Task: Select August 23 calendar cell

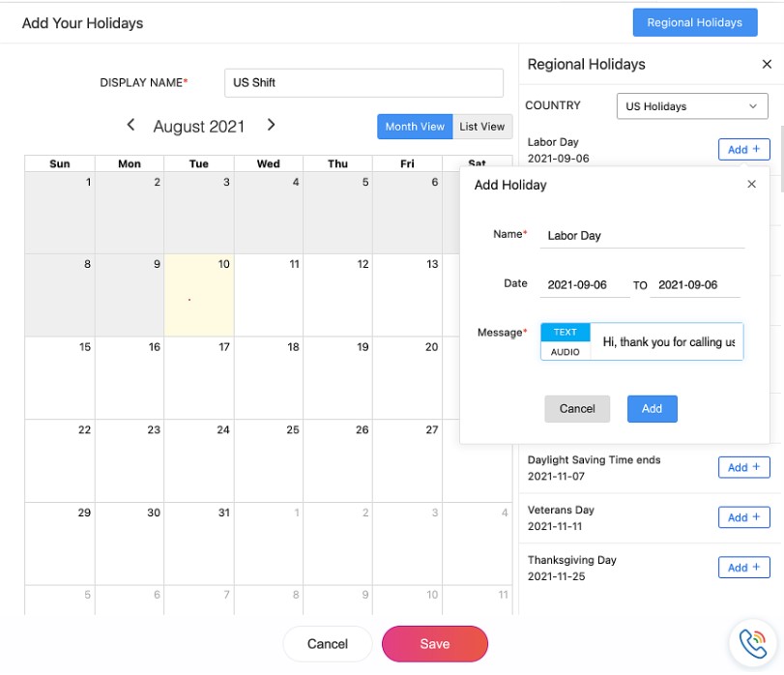Action: pyautogui.click(x=130, y=460)
